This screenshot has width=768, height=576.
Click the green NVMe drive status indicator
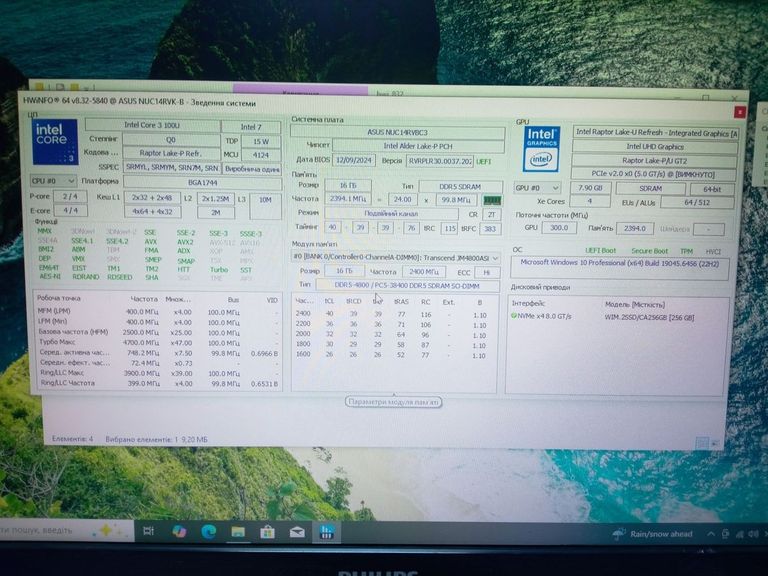tap(515, 316)
